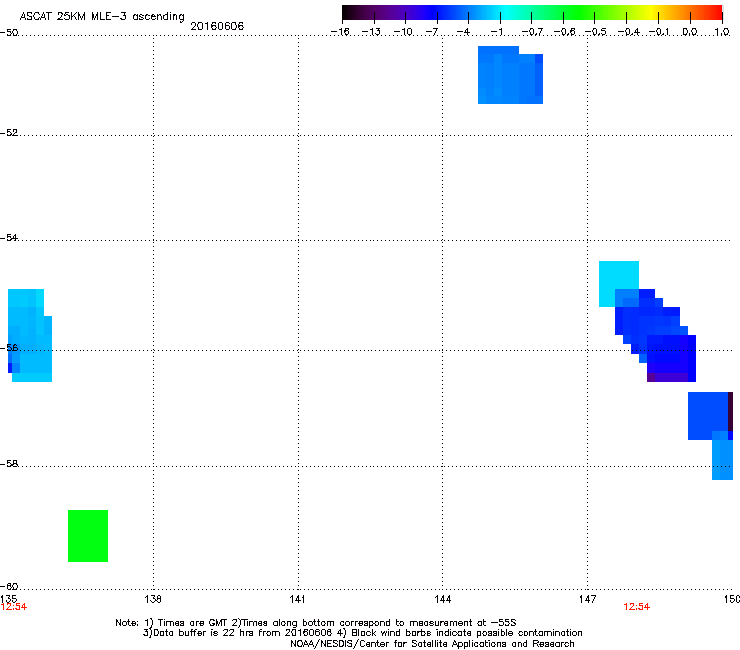Click the red 12:54 time right of longitude 147
Image resolution: width=740 pixels, height=650 pixels.
(636, 607)
